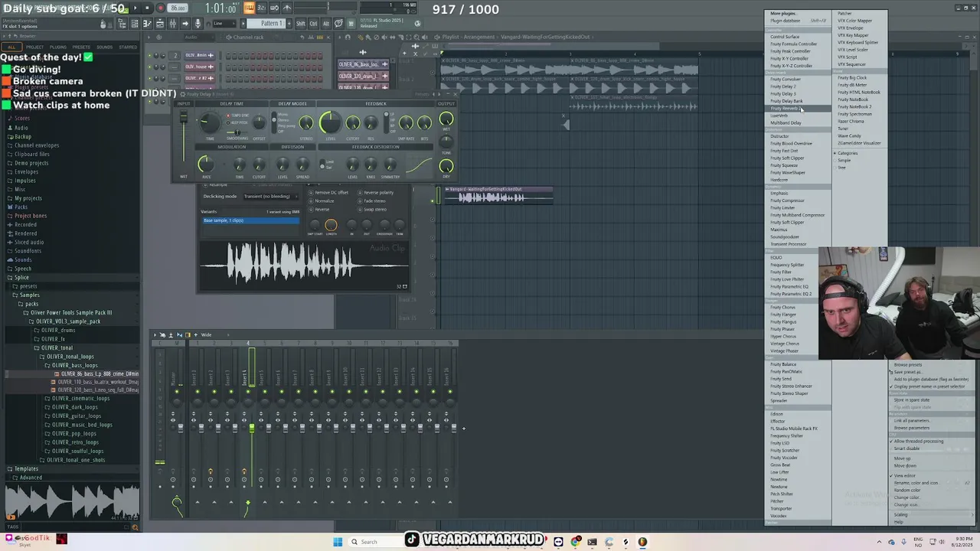Switch to the ALL browser tab
Screen dimensions: 980x551
click(x=11, y=47)
